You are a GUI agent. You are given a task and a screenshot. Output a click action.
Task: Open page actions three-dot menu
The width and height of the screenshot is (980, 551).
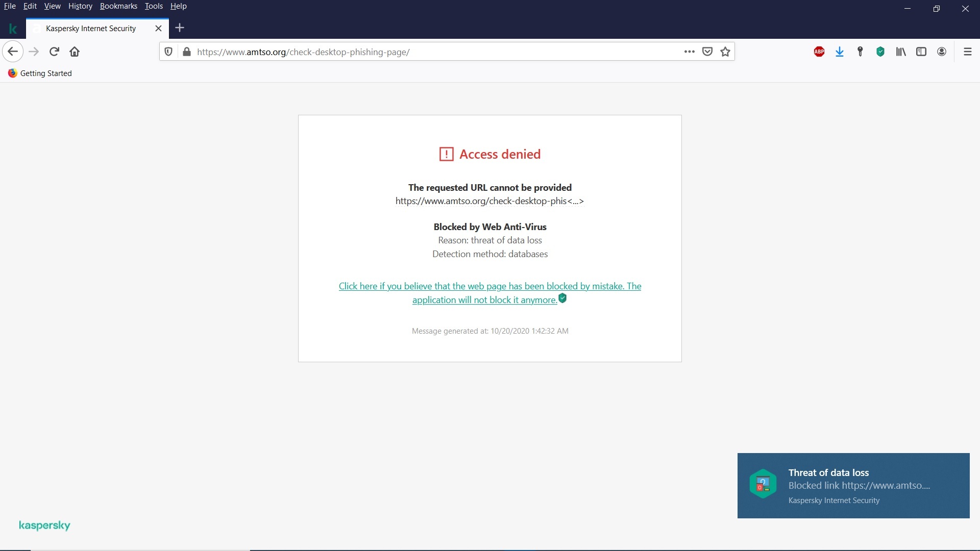[x=690, y=52]
